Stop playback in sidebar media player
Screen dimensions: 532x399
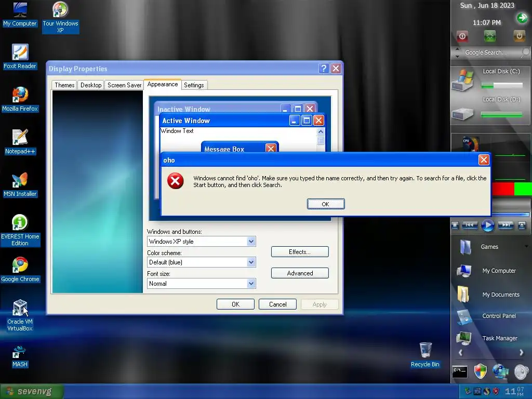pyautogui.click(x=455, y=225)
